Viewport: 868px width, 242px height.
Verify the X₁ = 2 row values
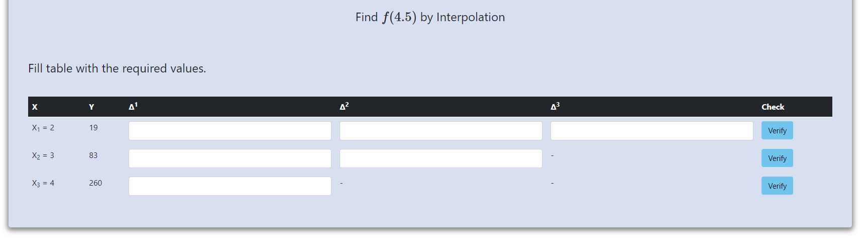[777, 130]
